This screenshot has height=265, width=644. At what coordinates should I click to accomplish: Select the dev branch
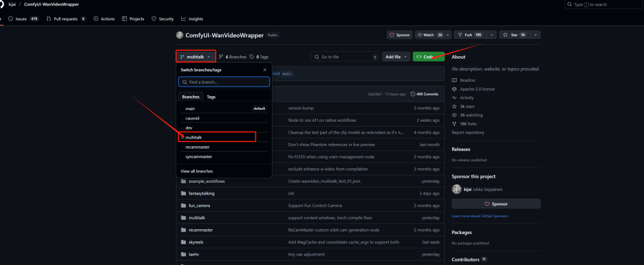click(x=224, y=128)
